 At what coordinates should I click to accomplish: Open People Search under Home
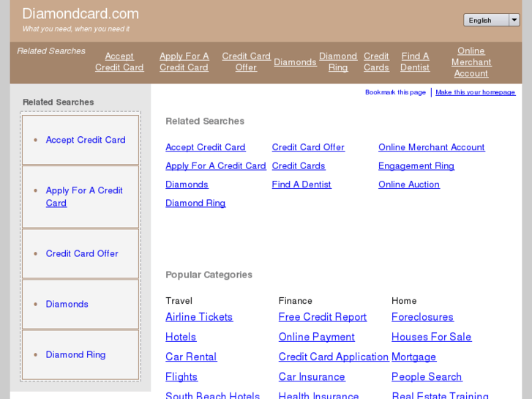pos(427,377)
